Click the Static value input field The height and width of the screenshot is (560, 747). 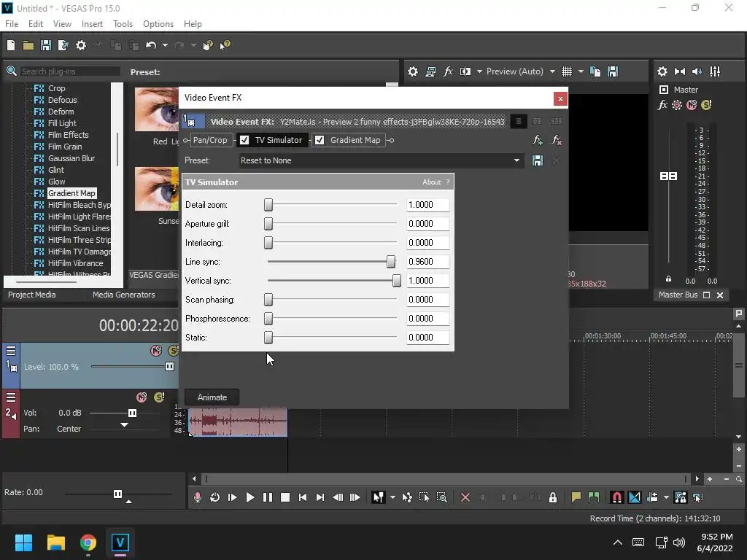point(427,337)
